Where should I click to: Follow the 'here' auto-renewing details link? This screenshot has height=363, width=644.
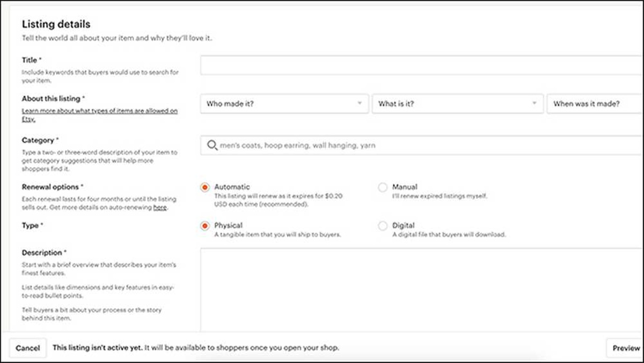pos(159,207)
